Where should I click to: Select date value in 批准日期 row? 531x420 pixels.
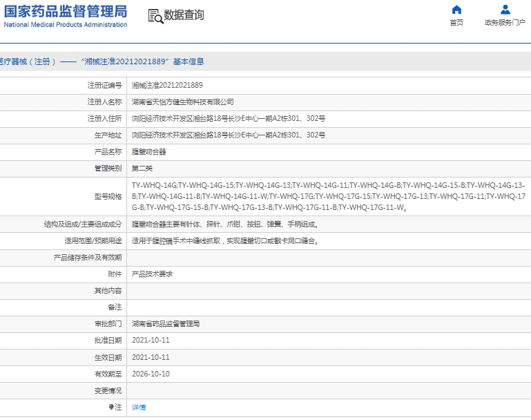pyautogui.click(x=151, y=341)
